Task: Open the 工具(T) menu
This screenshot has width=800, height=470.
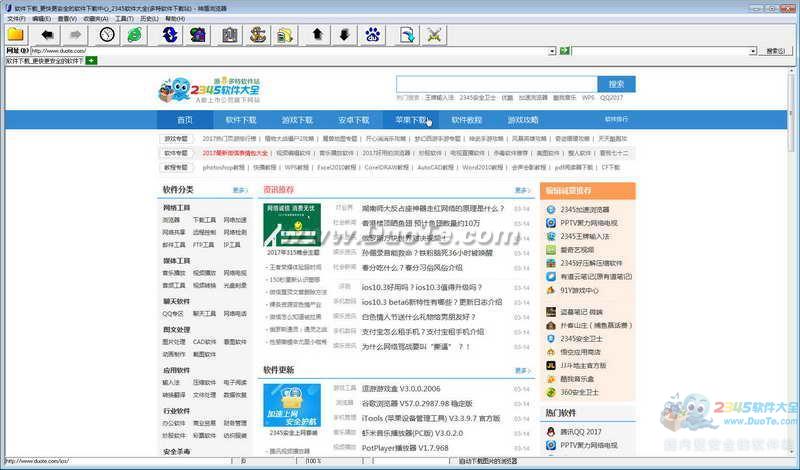Action: coord(124,19)
